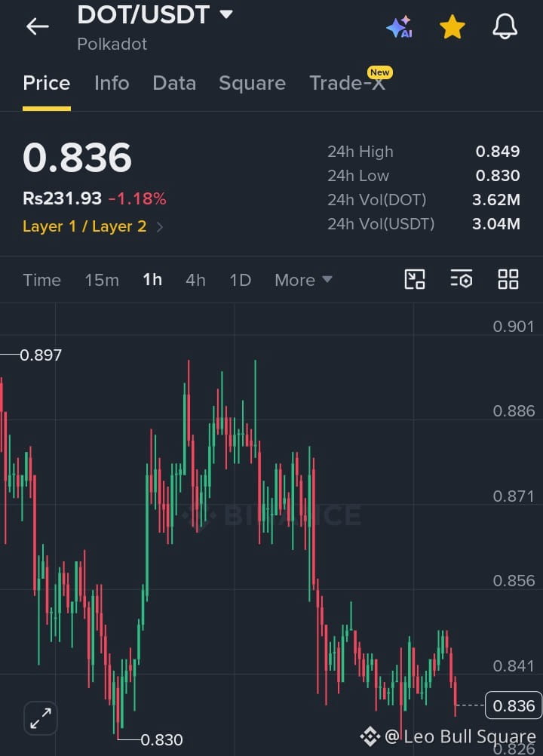This screenshot has width=543, height=756.
Task: Click the -1.18% change value
Action: (x=137, y=198)
